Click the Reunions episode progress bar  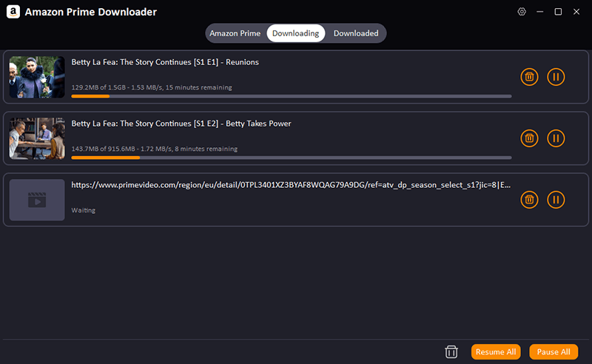[291, 96]
